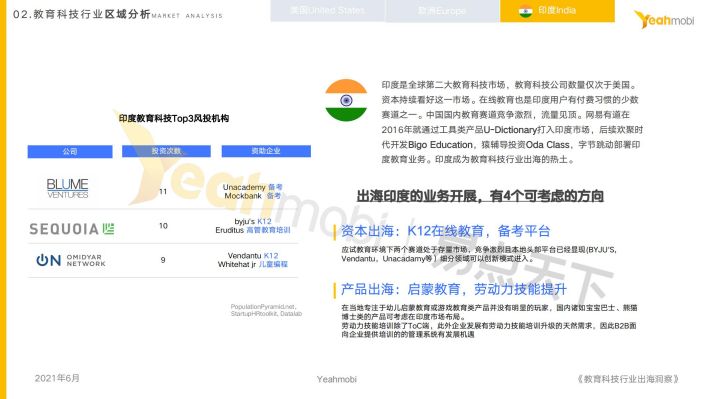Click the paragraph starting 在当地专注于幼儿启蒙教育
The width and height of the screenshot is (710, 399).
coord(489,312)
